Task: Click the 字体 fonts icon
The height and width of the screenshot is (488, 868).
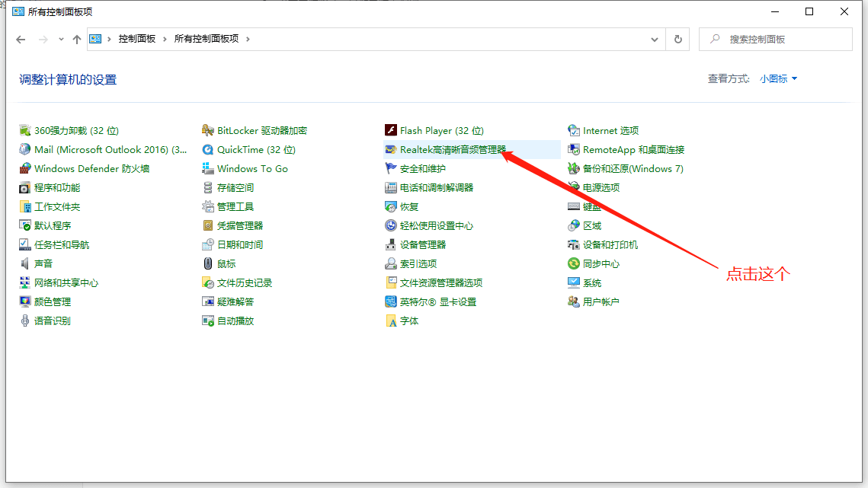Action: coord(390,321)
